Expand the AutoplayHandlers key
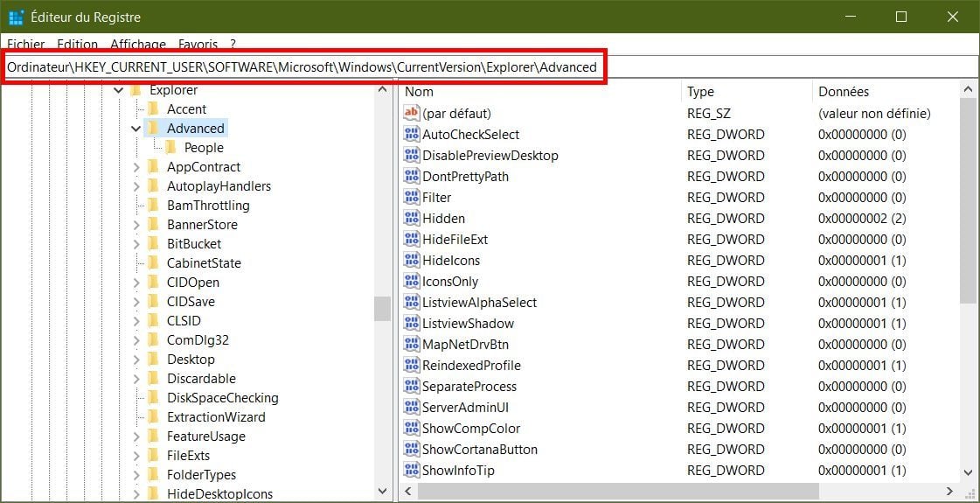This screenshot has width=980, height=503. (136, 186)
